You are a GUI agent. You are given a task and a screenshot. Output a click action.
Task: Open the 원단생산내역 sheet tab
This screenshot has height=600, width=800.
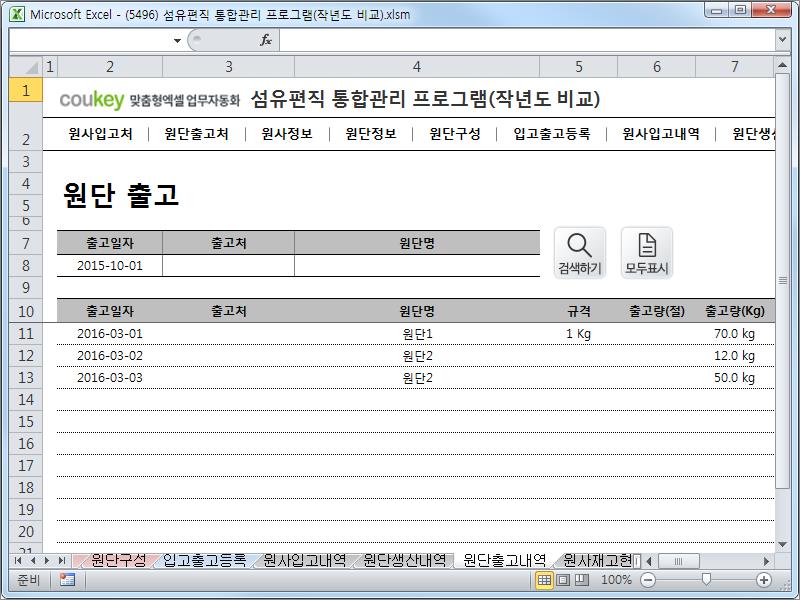[x=405, y=561]
